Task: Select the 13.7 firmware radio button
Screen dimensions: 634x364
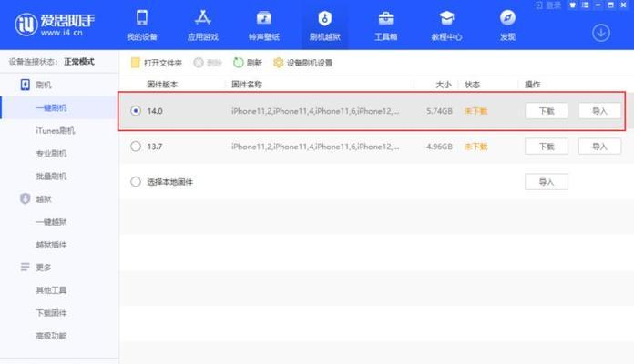Action: [x=136, y=147]
